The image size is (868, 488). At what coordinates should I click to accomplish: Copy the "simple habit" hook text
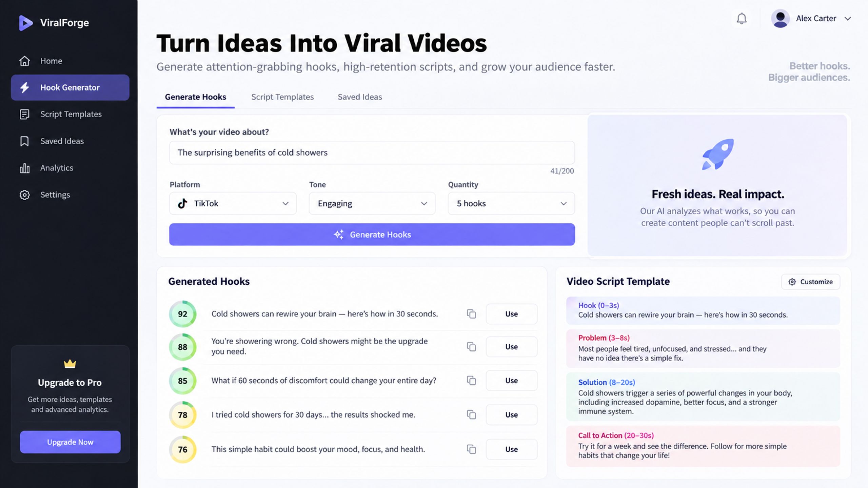471,449
